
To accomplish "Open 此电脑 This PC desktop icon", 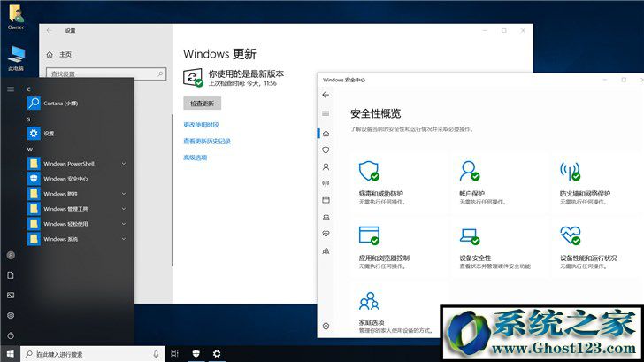I will [16, 58].
